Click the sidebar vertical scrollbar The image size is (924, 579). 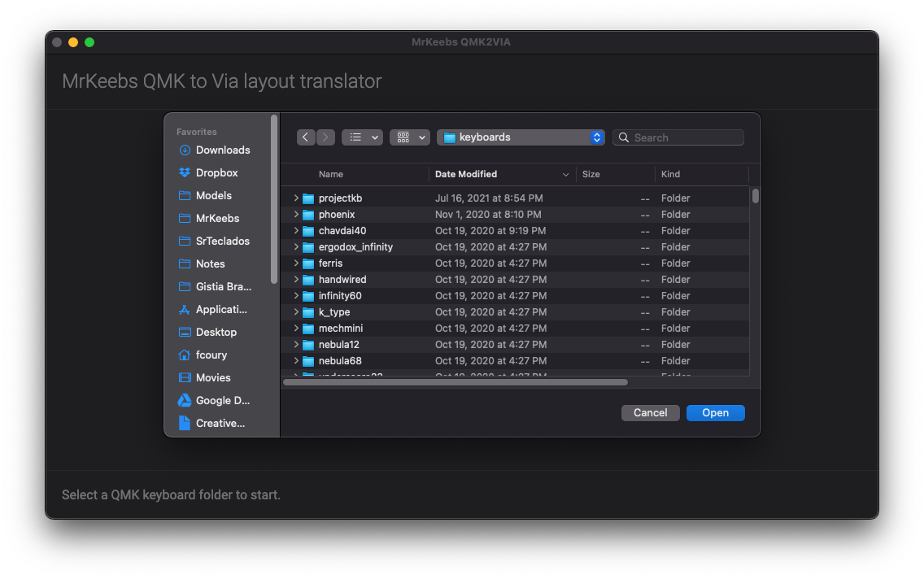point(273,199)
